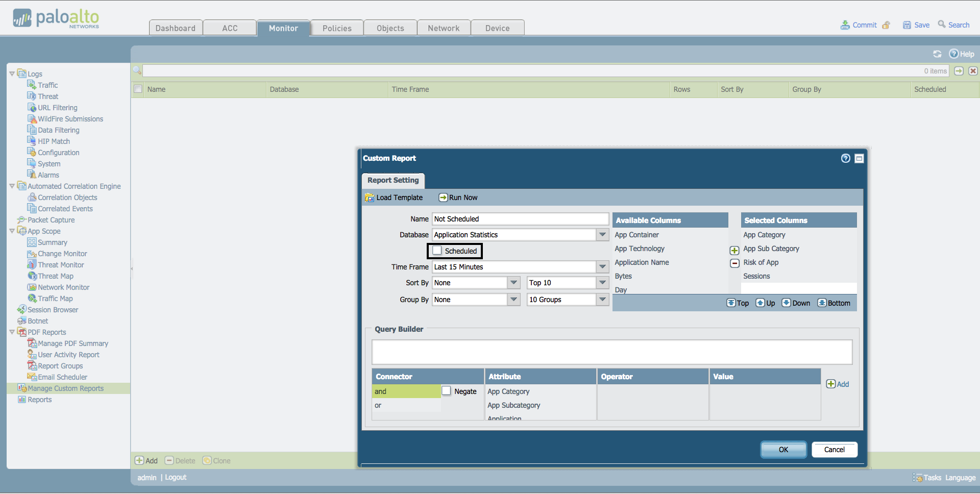Click the Run Now arrow icon
The height and width of the screenshot is (494, 980).
[x=443, y=197]
